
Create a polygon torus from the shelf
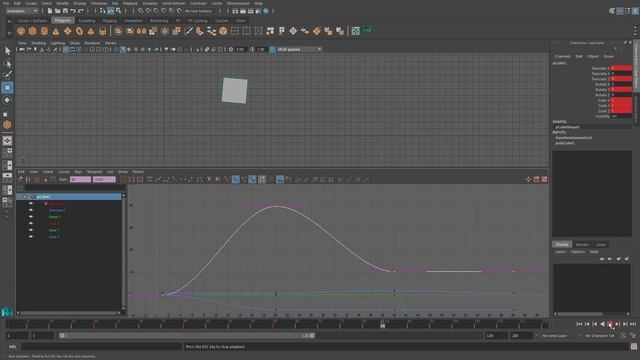click(79, 31)
